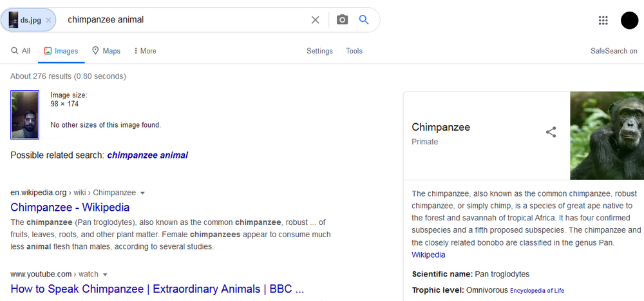644x301 pixels.
Task: Open the Maps search tab
Action: pyautogui.click(x=106, y=51)
